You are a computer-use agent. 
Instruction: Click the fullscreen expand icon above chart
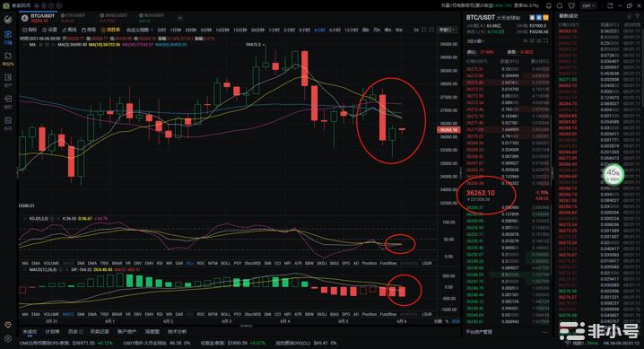click(424, 30)
